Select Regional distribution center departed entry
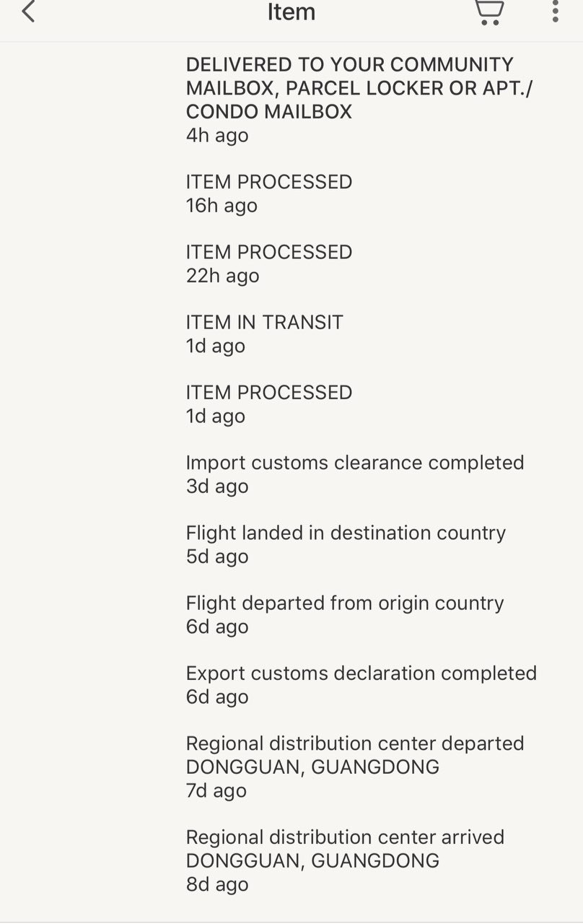Viewport: 583px width, 924px height. click(x=354, y=744)
